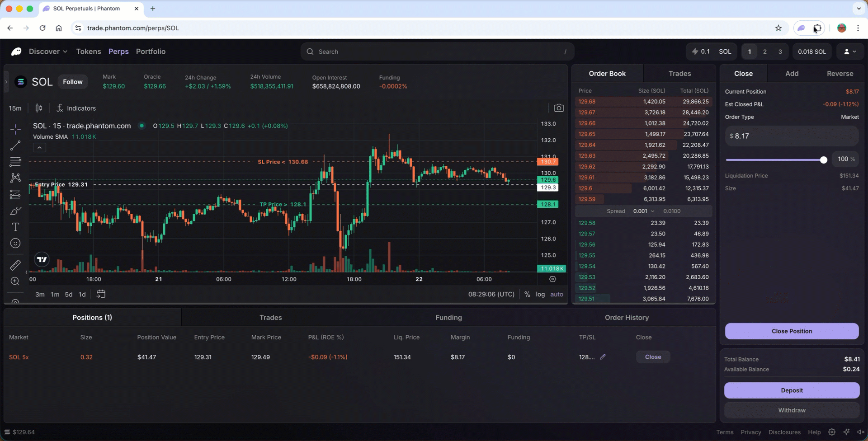Expand the Discover dropdown menu
The height and width of the screenshot is (441, 868).
(x=48, y=52)
